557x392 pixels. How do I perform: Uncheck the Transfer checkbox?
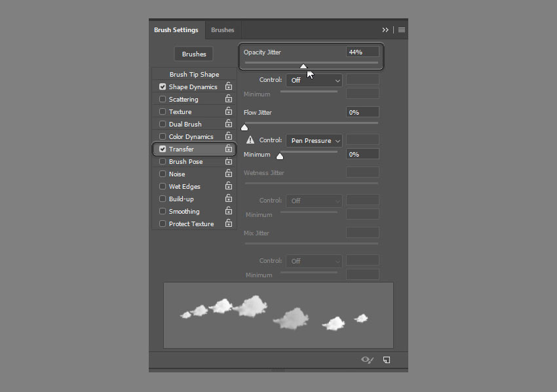163,149
